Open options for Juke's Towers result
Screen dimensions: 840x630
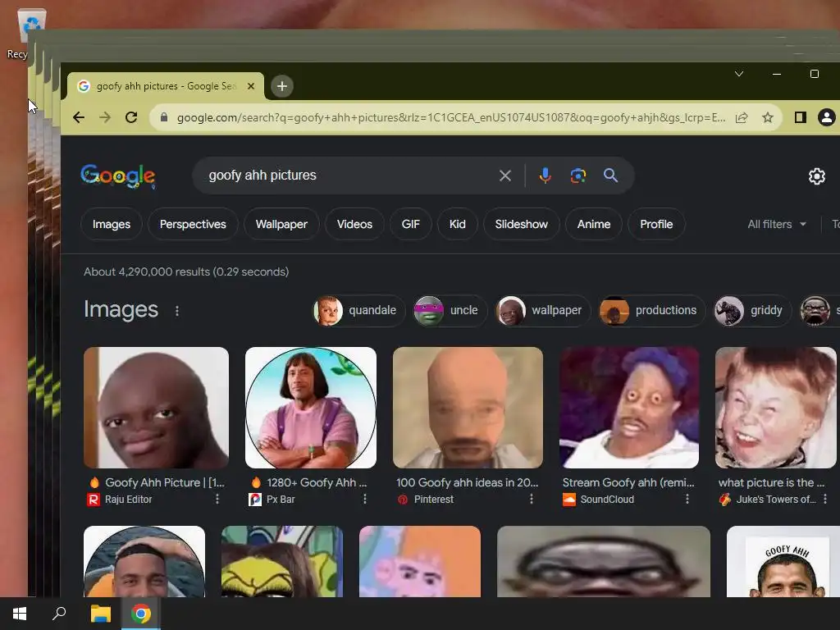coord(825,500)
